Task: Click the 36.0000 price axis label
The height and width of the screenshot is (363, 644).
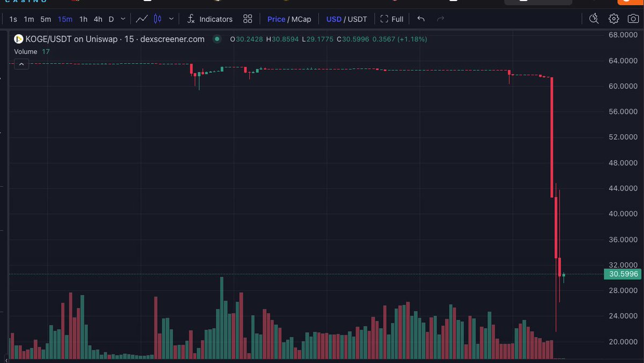Action: click(x=623, y=239)
